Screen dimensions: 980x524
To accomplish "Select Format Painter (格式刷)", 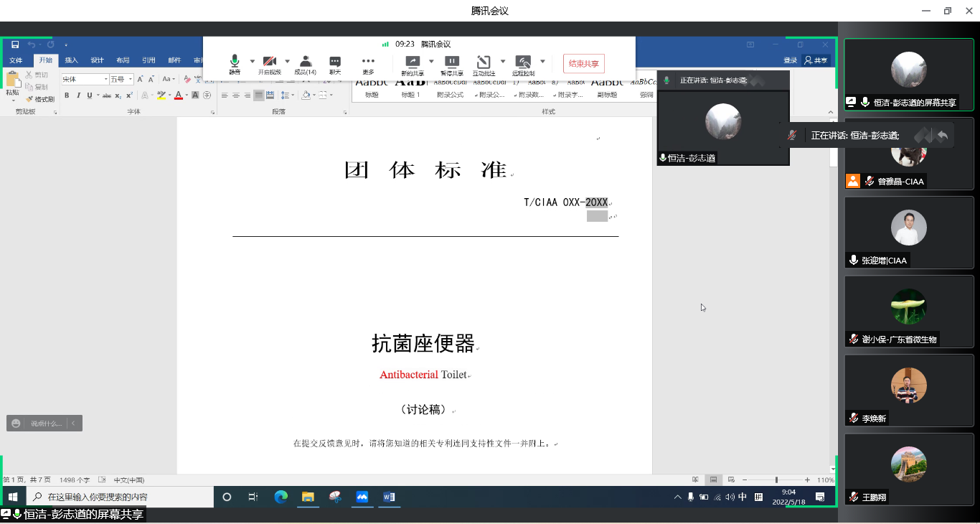I will [40, 99].
